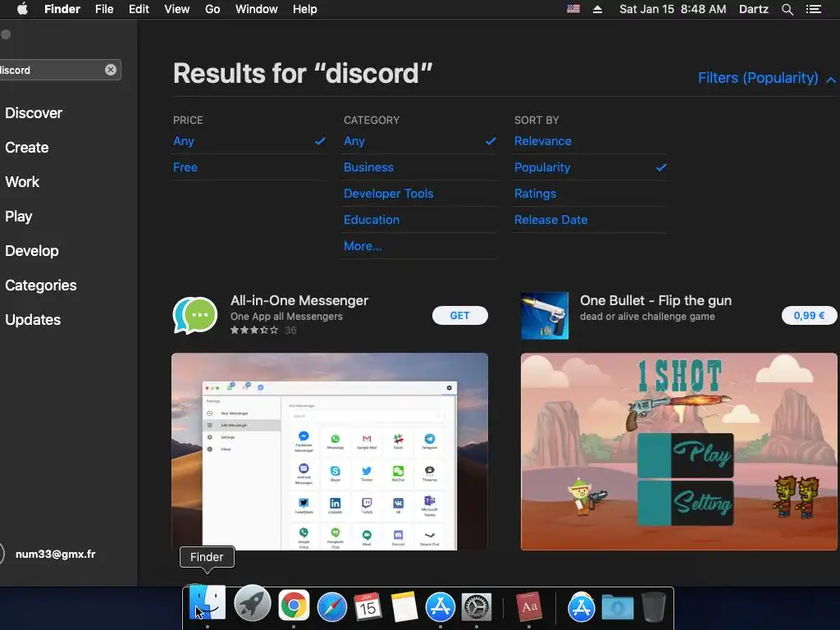Go to Develop in sidebar
Viewport: 840px width, 630px height.
click(32, 251)
